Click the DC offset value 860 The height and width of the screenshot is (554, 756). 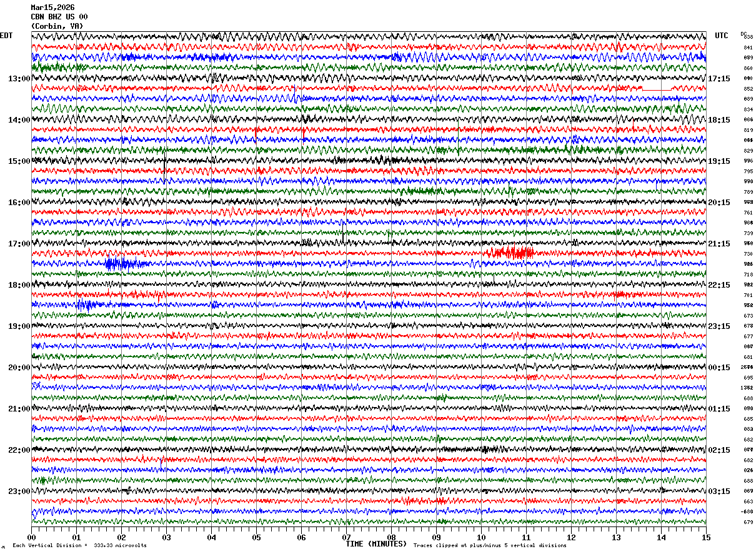point(748,68)
